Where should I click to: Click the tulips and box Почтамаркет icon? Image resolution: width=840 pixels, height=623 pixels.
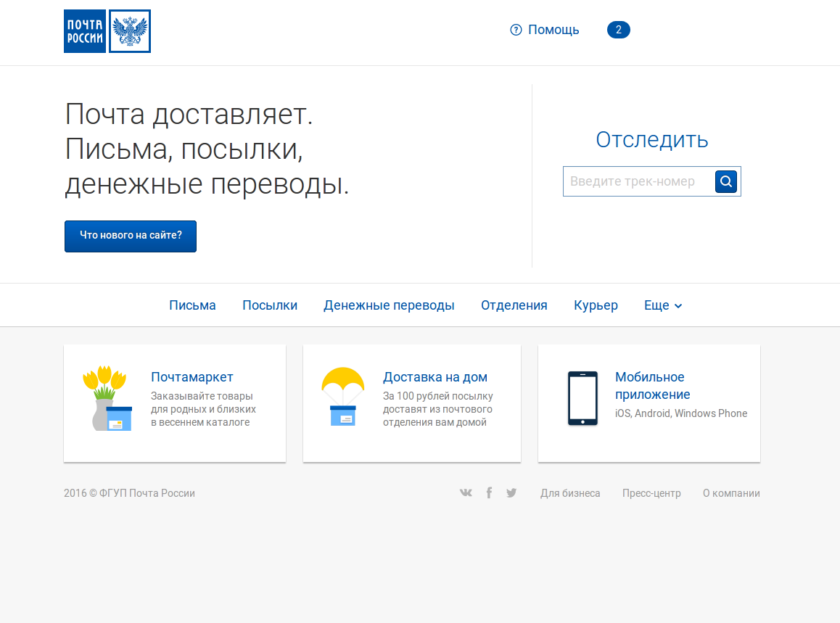[107, 399]
